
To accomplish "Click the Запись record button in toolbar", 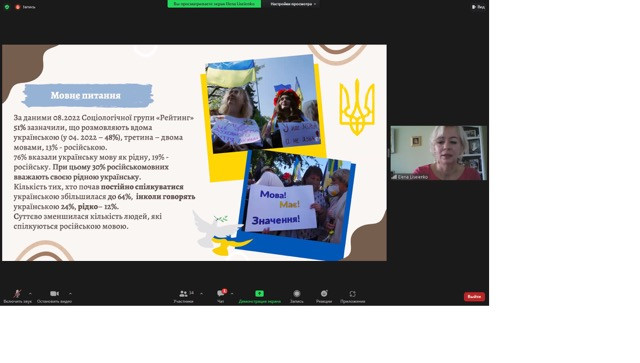I will (x=297, y=296).
